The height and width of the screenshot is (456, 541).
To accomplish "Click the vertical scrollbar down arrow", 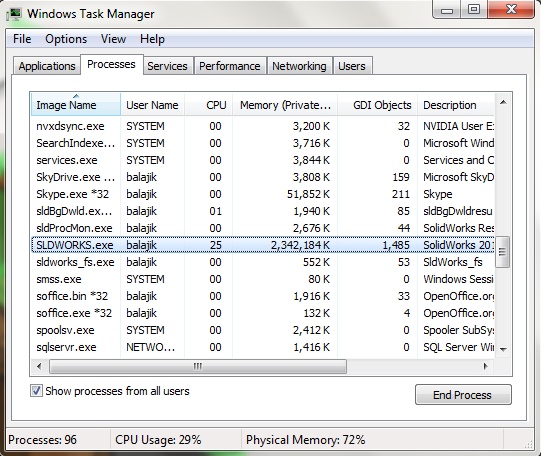I will 503,349.
